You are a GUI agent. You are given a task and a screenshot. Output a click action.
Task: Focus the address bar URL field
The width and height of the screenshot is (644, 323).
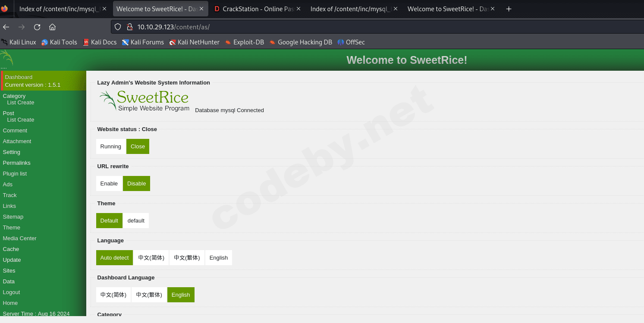(377, 27)
